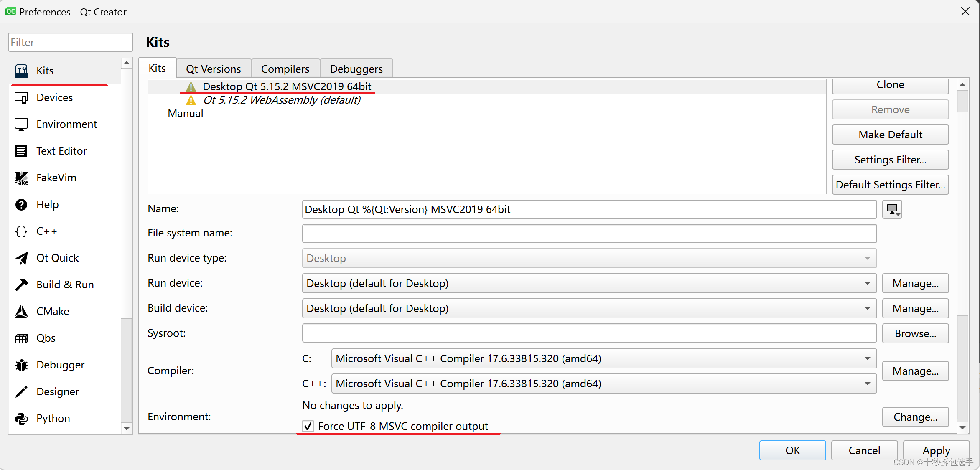Open the C compiler dropdown
Image resolution: width=980 pixels, height=470 pixels.
[x=604, y=358]
